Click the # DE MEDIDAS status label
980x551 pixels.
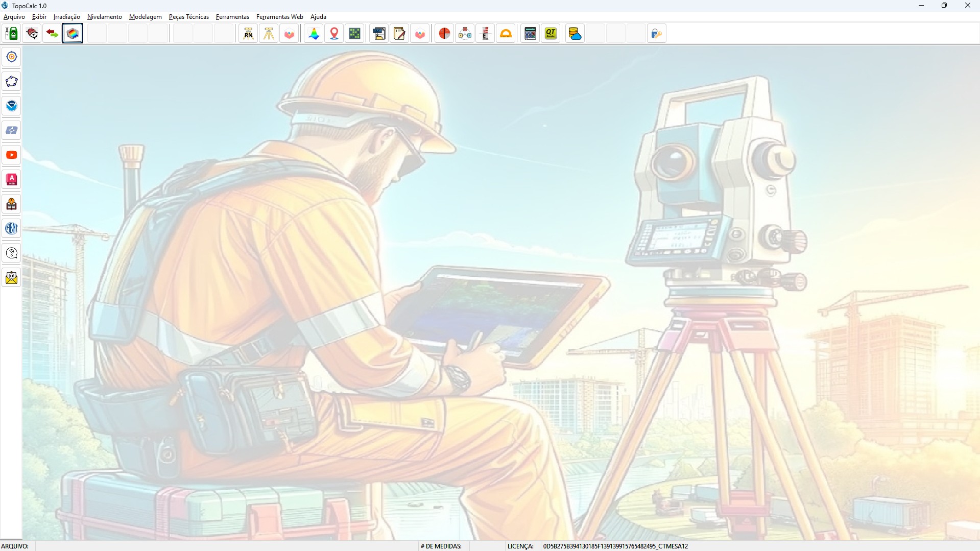tap(441, 546)
